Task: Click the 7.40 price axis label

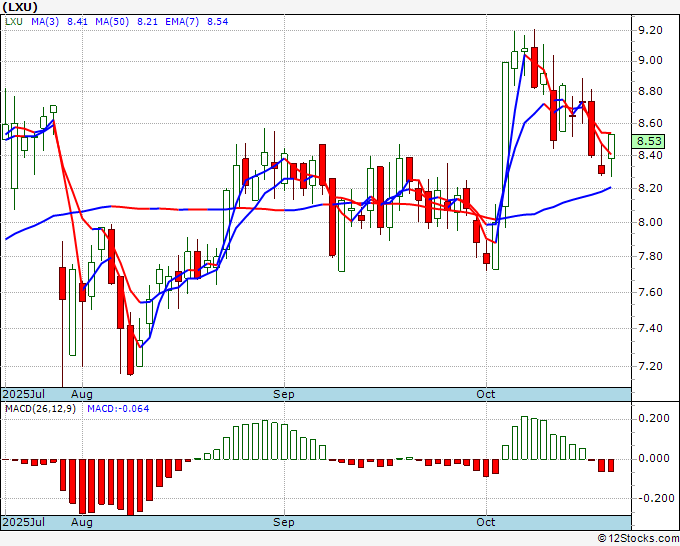Action: [x=650, y=328]
